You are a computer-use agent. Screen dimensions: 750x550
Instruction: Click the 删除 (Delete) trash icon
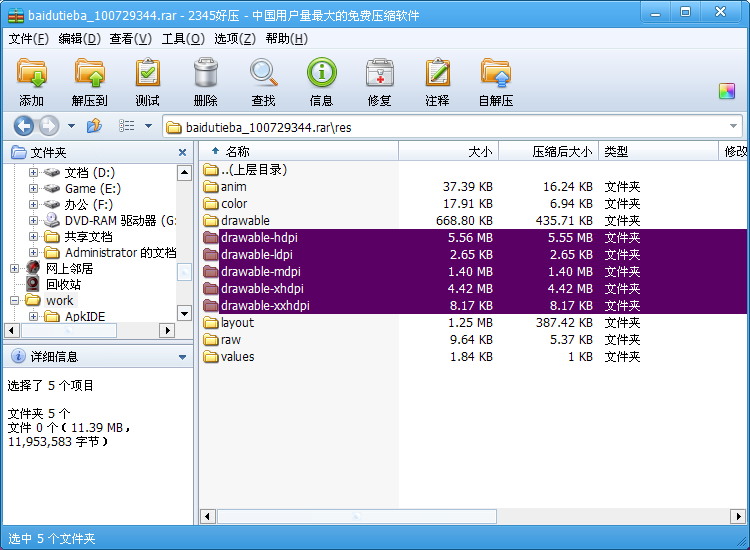[x=205, y=75]
